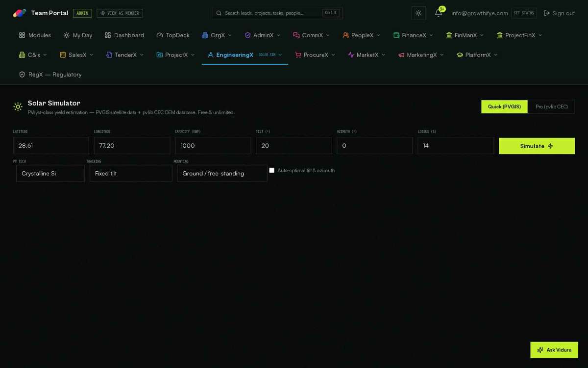This screenshot has width=588, height=368.
Task: Expand the SalesX menu
Action: click(x=76, y=55)
